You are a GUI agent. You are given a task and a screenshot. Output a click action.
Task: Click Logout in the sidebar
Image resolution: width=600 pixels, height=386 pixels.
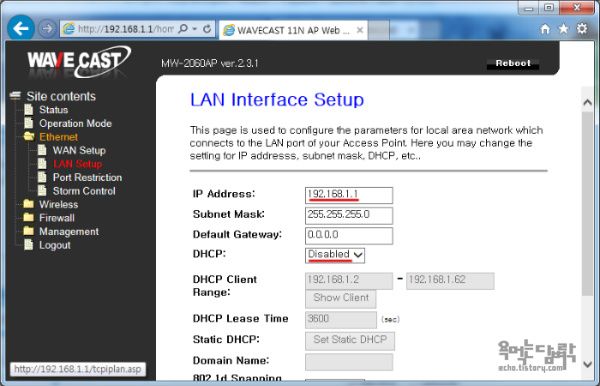[55, 245]
